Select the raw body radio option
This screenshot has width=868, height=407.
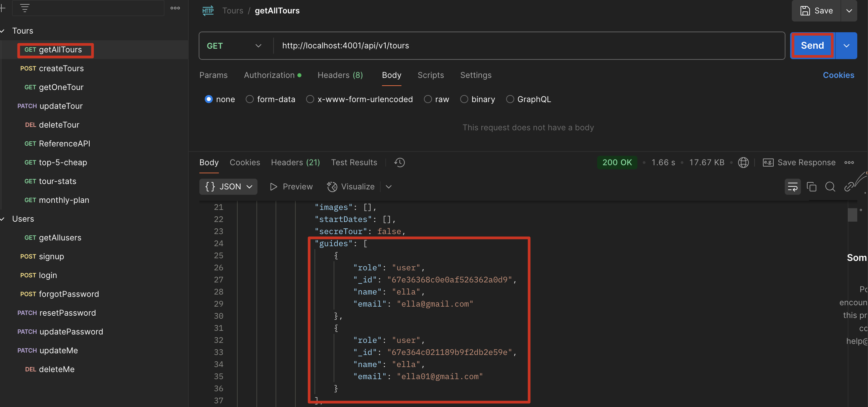pos(428,99)
